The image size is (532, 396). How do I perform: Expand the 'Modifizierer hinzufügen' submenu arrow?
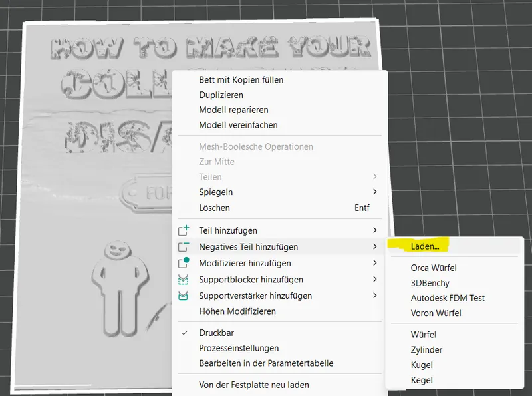point(375,264)
